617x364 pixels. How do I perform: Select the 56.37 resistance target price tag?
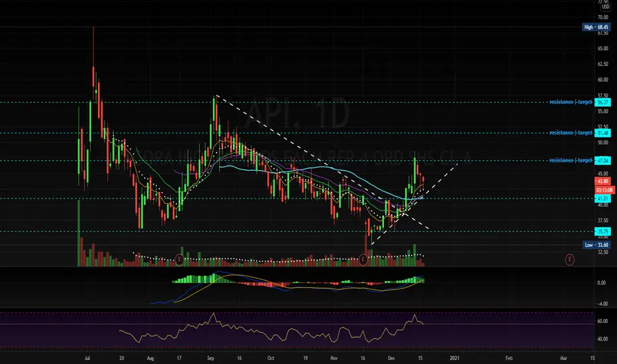[602, 103]
